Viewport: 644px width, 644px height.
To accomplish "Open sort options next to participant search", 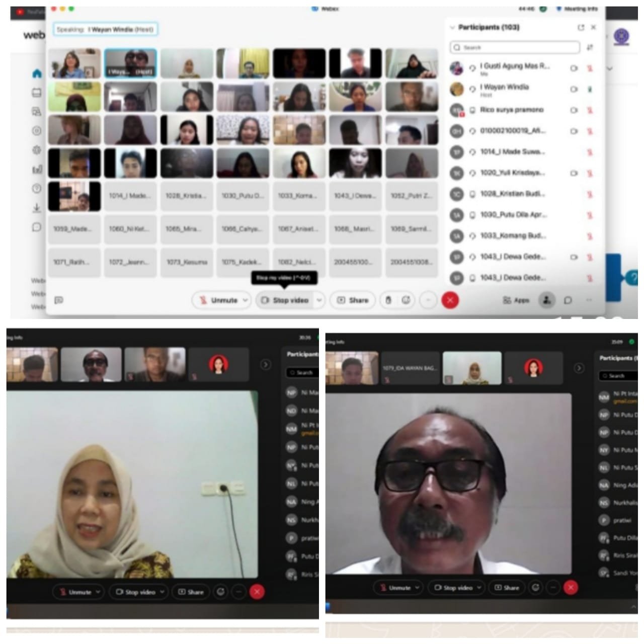I will point(590,47).
